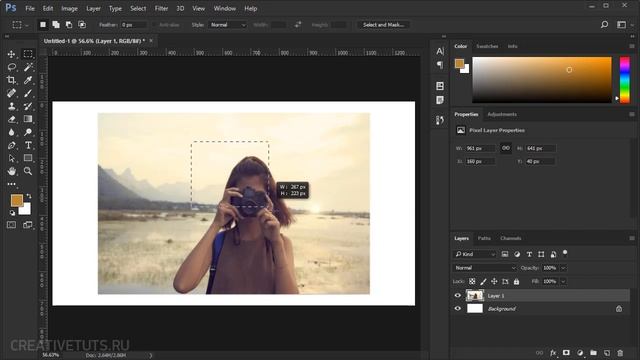
Task: Open the Style dropdown set to Normal
Action: click(x=228, y=25)
